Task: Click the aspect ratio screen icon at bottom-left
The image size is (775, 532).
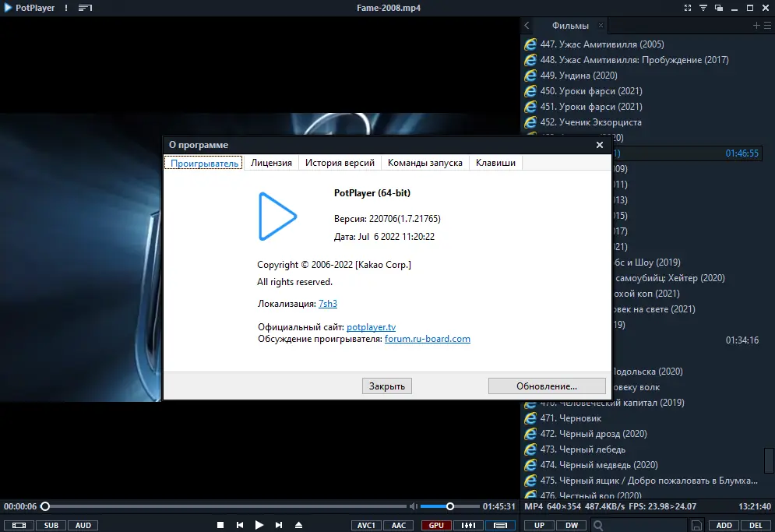Action: (x=19, y=525)
